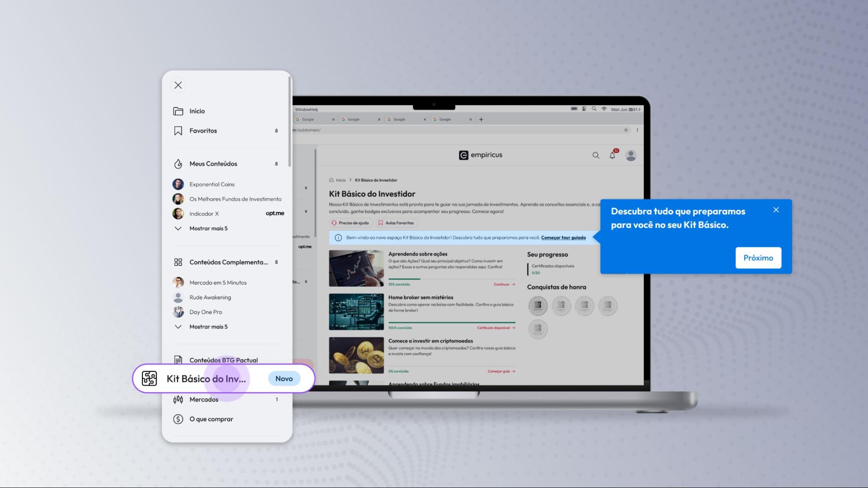The width and height of the screenshot is (868, 488).
Task: Open the user profile avatar icon
Action: pyautogui.click(x=631, y=155)
